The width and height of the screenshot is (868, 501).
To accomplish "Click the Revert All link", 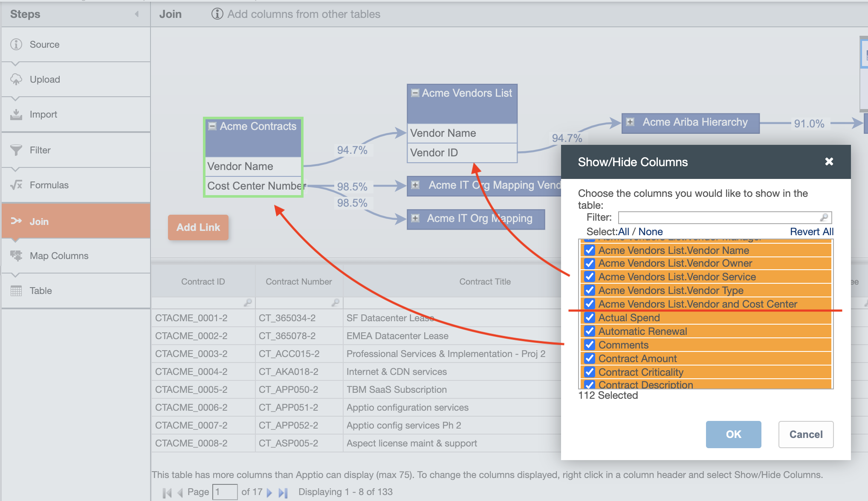I will pyautogui.click(x=811, y=231).
